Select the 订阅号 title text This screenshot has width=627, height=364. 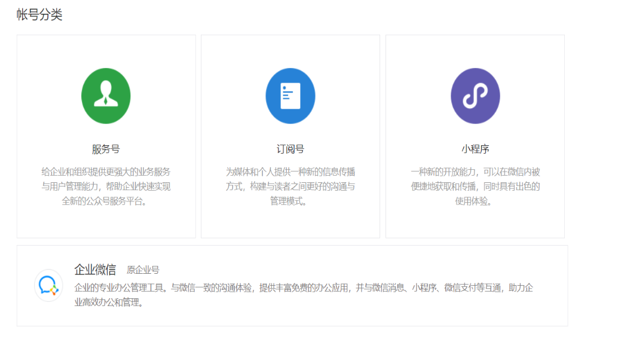click(x=290, y=149)
